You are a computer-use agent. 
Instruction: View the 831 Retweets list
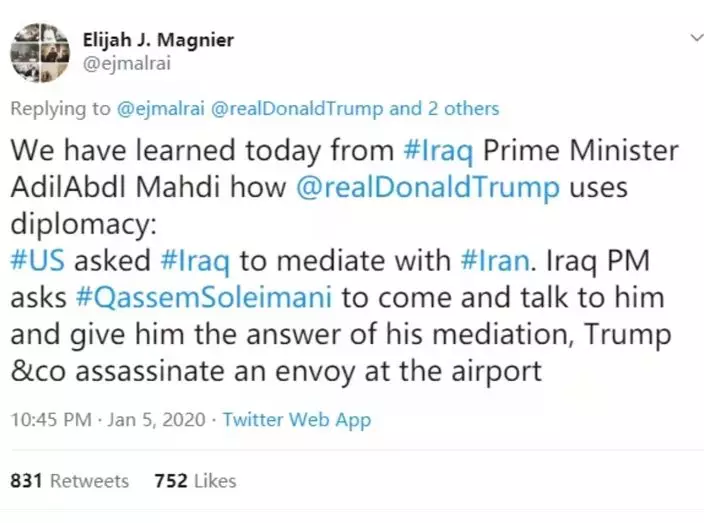pyautogui.click(x=70, y=481)
